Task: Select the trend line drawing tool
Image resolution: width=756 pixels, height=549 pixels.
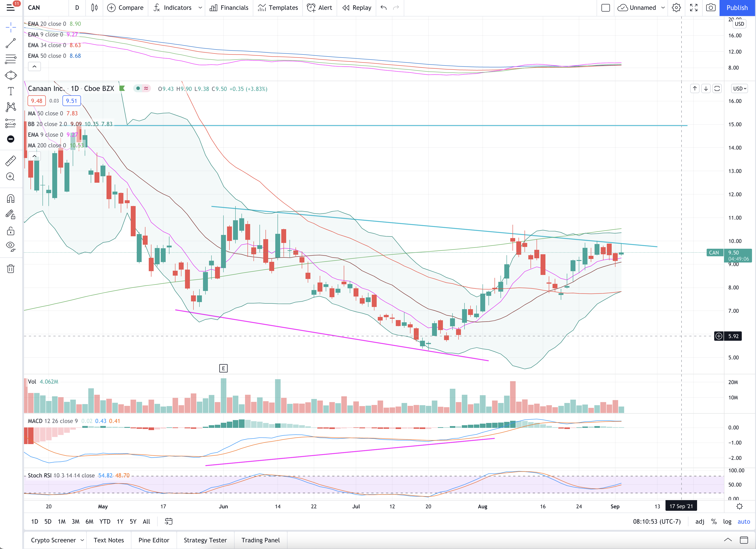Action: click(11, 43)
